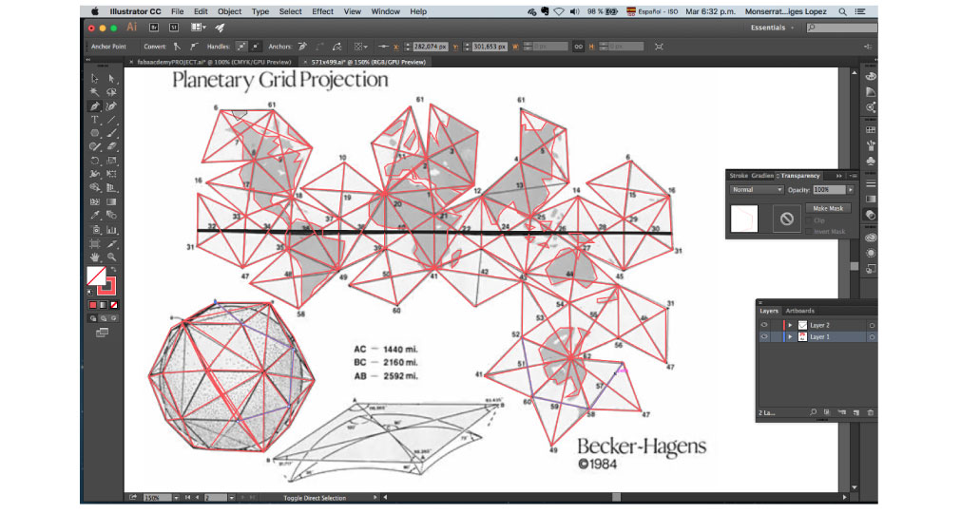
Task: Open zoom level dropdown at bottom
Action: [x=176, y=498]
